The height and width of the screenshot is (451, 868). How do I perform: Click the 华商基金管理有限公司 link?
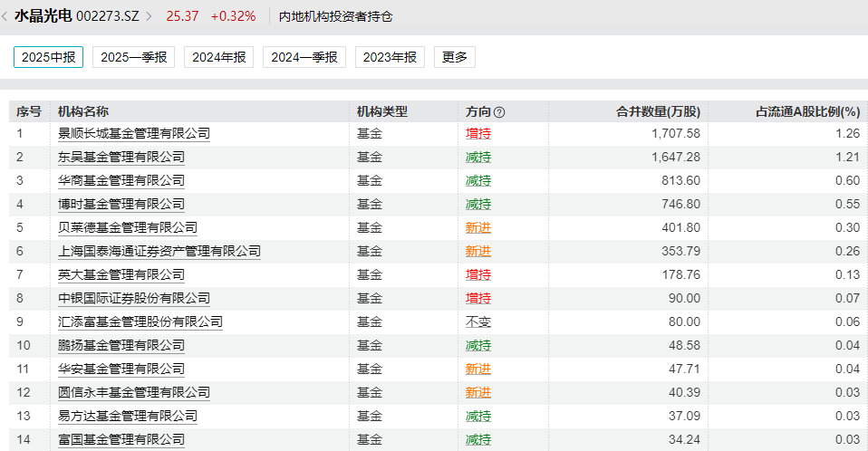pyautogui.click(x=121, y=181)
